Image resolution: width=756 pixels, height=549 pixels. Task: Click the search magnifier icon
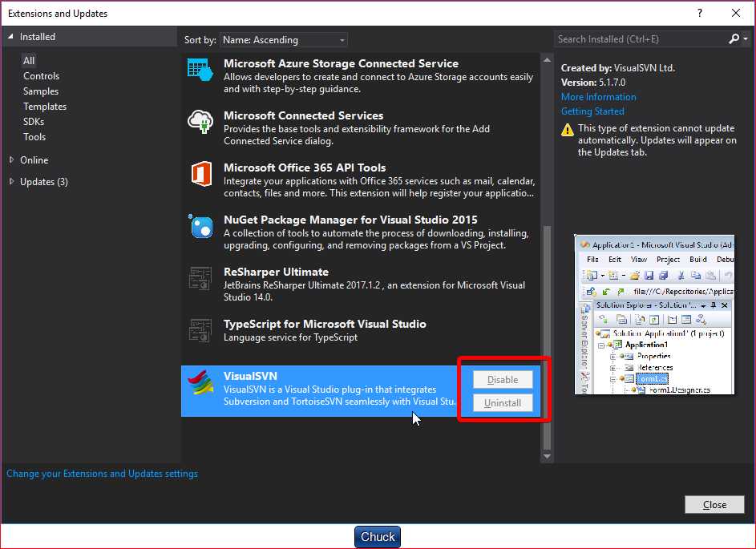734,39
